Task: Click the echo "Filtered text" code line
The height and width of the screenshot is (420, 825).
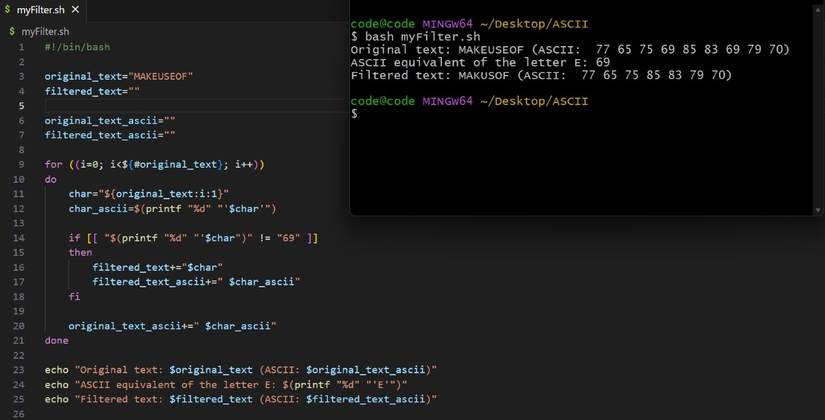Action: (240, 399)
